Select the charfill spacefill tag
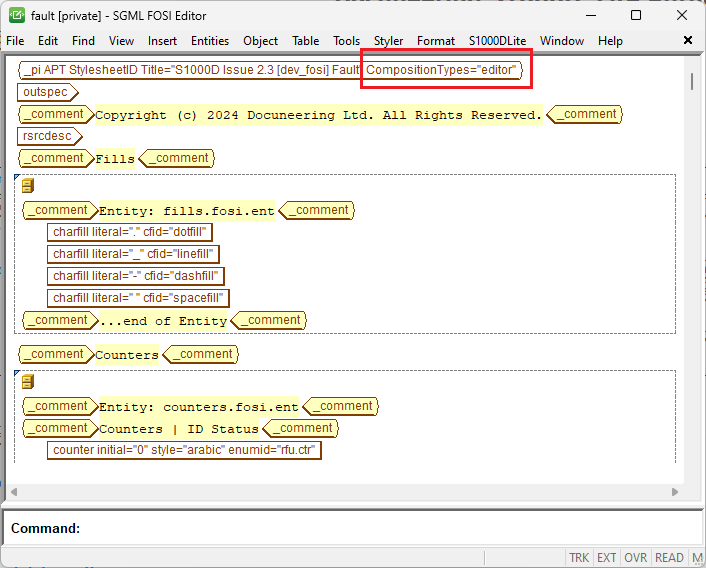The height and width of the screenshot is (568, 706). [138, 298]
